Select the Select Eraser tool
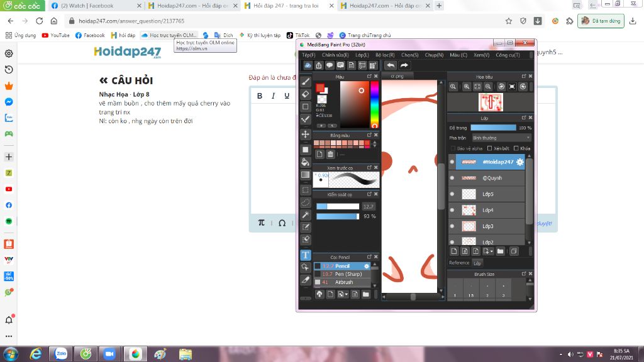644x362 pixels. click(x=305, y=239)
